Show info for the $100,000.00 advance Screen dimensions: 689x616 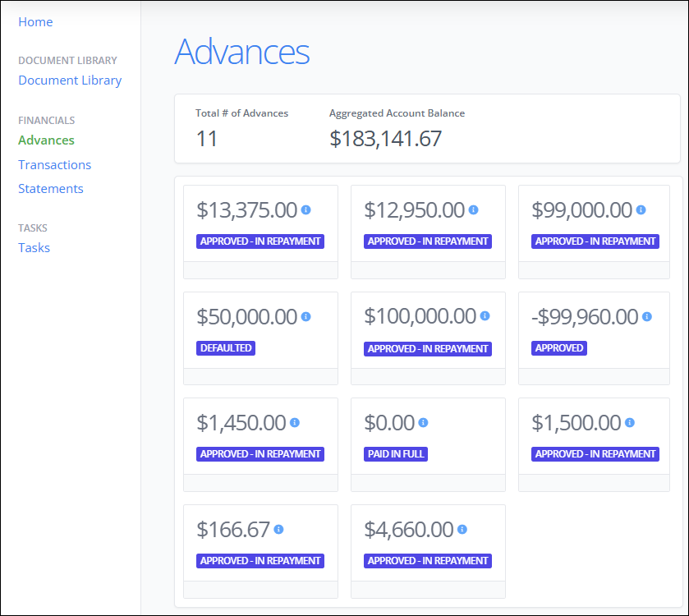[x=485, y=316]
